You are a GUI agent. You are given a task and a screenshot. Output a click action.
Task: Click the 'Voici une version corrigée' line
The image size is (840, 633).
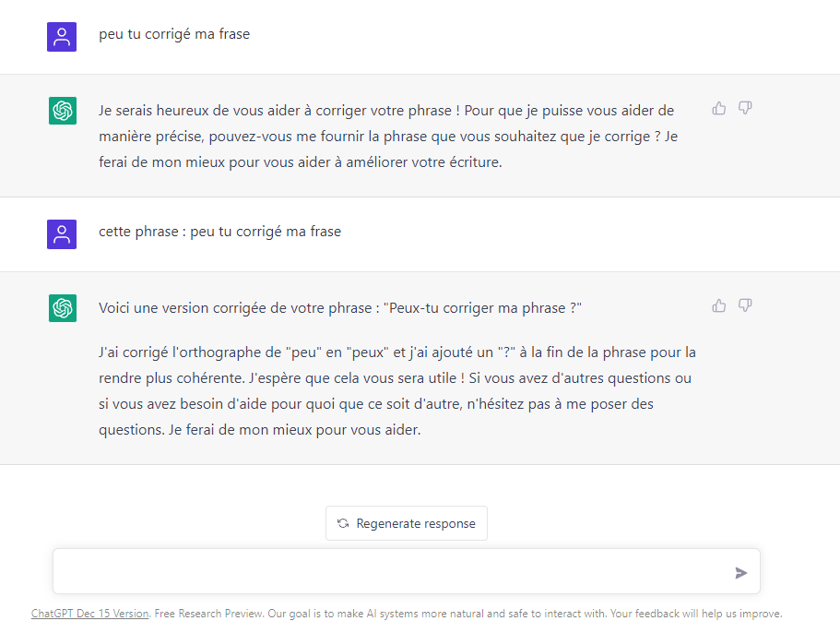340,308
